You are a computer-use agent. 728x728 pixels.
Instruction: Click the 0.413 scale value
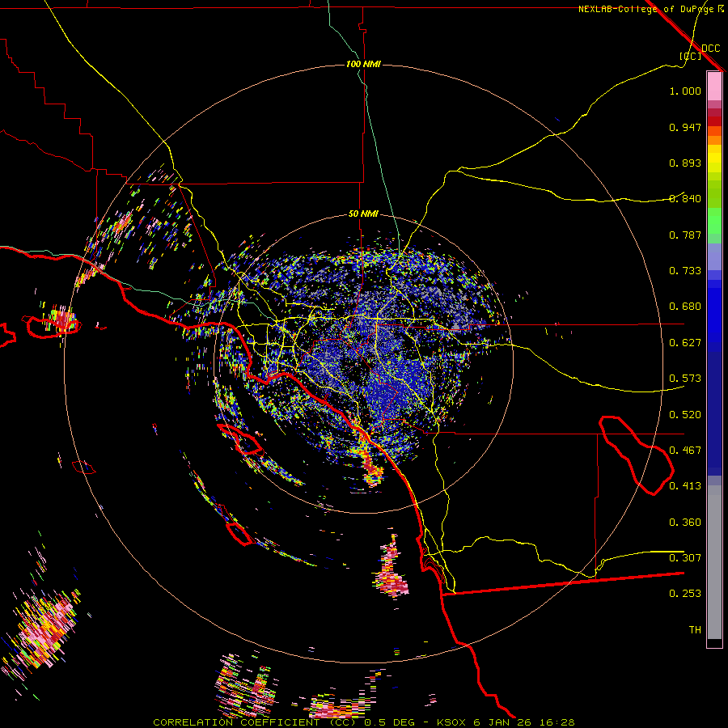point(685,486)
